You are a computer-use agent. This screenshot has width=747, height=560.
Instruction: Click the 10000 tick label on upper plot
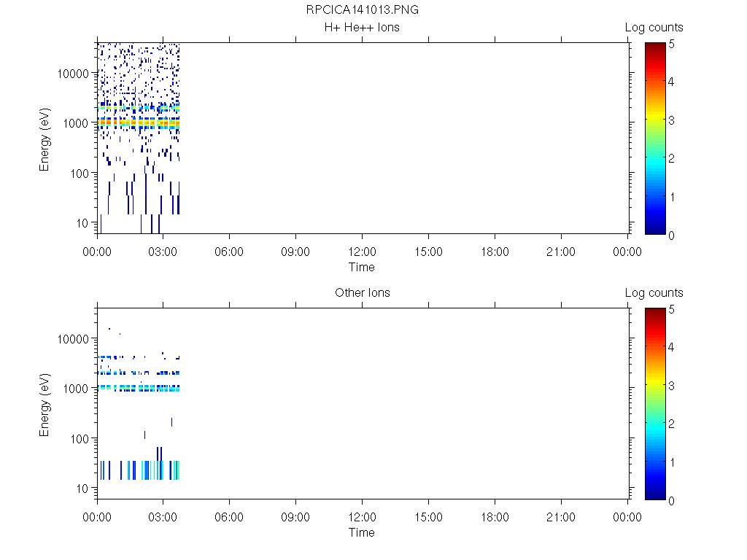(x=73, y=74)
